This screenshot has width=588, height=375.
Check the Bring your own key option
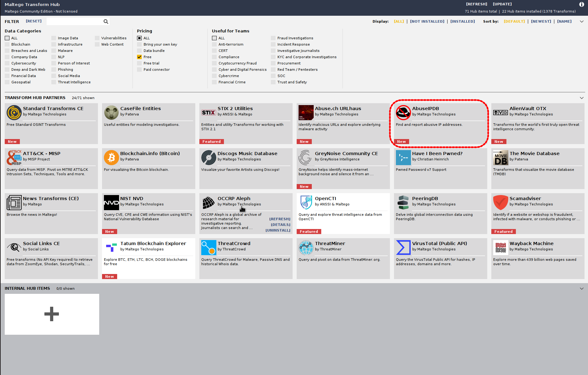(x=139, y=44)
